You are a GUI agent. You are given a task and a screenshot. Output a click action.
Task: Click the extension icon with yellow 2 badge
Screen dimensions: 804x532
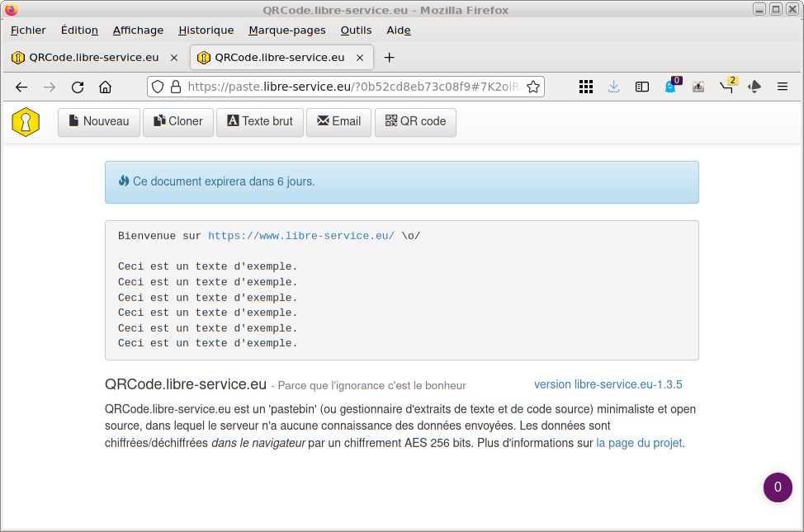click(x=726, y=87)
